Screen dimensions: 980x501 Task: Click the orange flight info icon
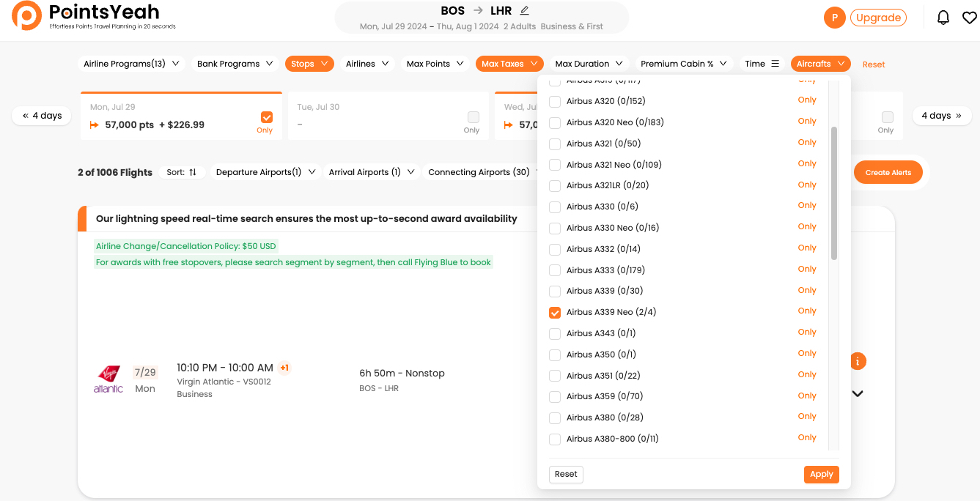858,361
